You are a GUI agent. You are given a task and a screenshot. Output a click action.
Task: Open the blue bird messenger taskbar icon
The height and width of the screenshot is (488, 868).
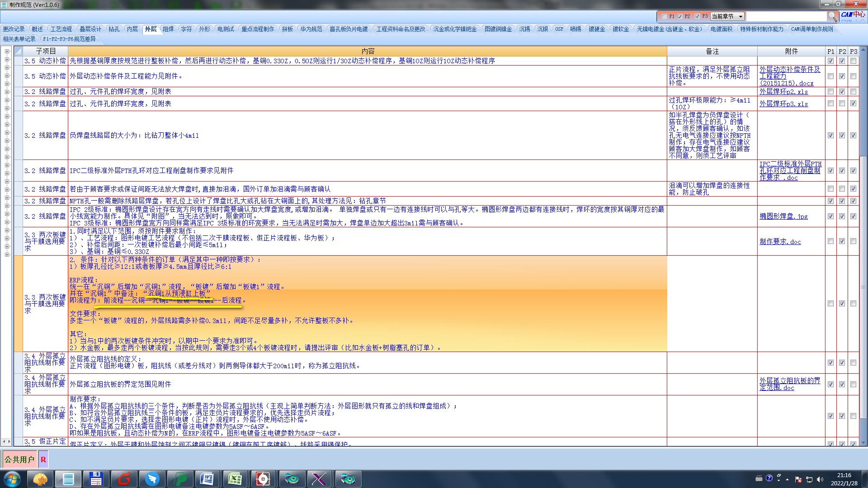point(152,479)
